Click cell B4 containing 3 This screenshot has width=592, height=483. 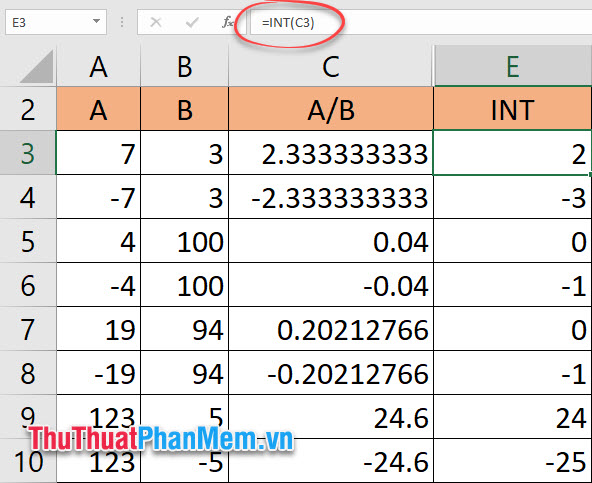(185, 197)
